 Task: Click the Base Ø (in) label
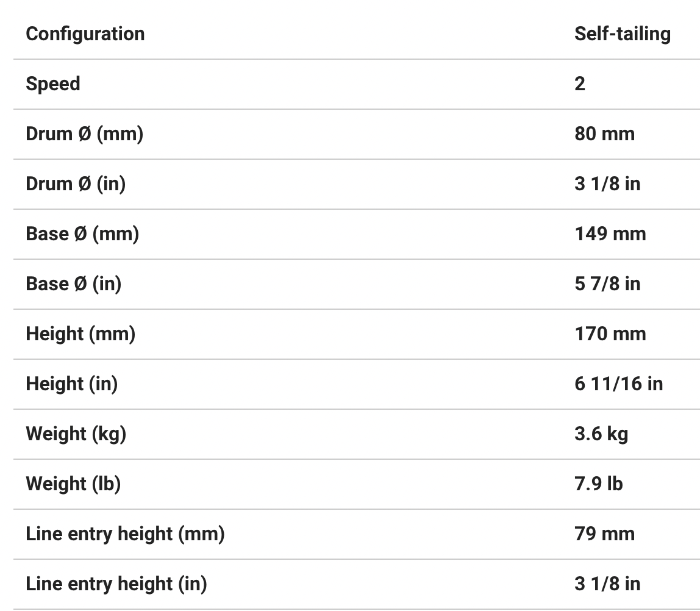point(73,284)
